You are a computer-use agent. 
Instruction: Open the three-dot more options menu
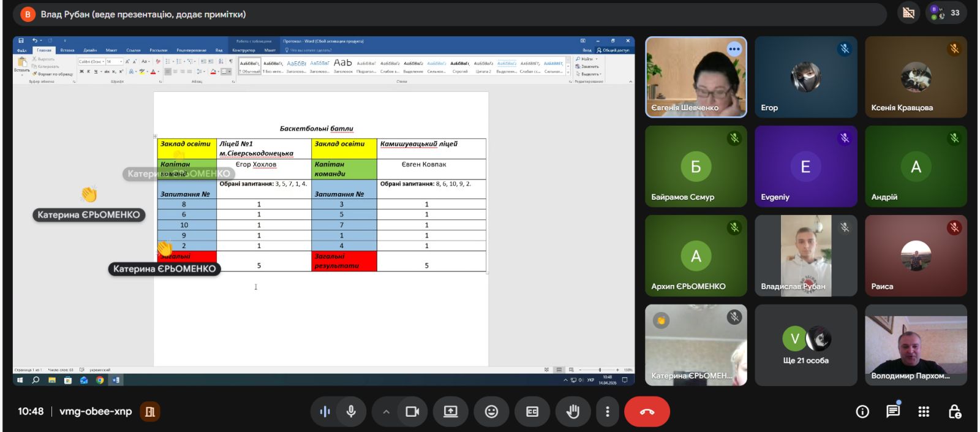[x=607, y=412]
